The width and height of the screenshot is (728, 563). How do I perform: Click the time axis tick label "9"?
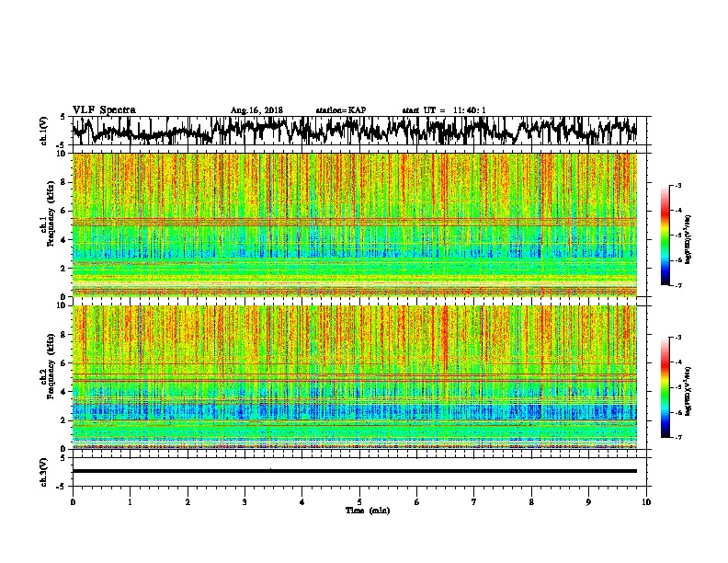point(588,502)
